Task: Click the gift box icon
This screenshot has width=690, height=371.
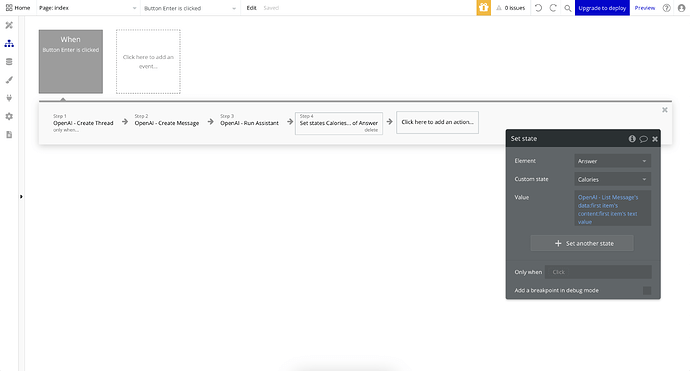Action: (484, 8)
